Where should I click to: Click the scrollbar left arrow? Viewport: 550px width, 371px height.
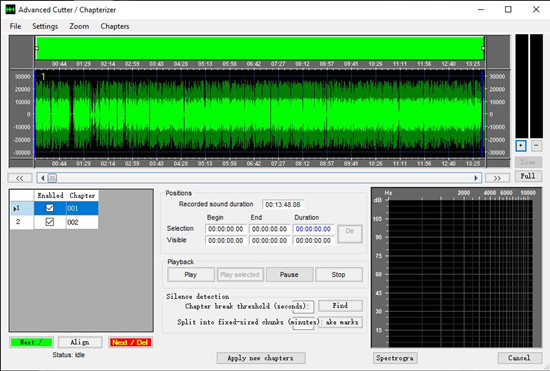click(x=42, y=178)
